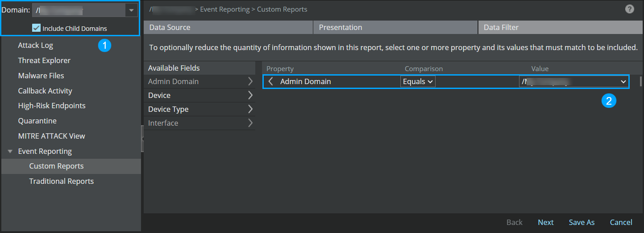Switch to the Data Filter tab
Image resolution: width=644 pixels, height=233 pixels.
(560, 27)
